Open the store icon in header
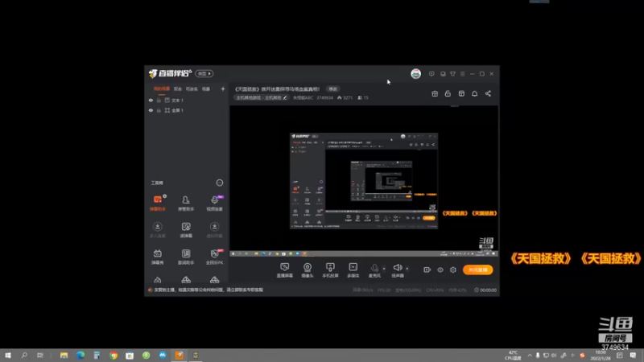Image resolution: width=644 pixels, height=362 pixels. coord(461,93)
